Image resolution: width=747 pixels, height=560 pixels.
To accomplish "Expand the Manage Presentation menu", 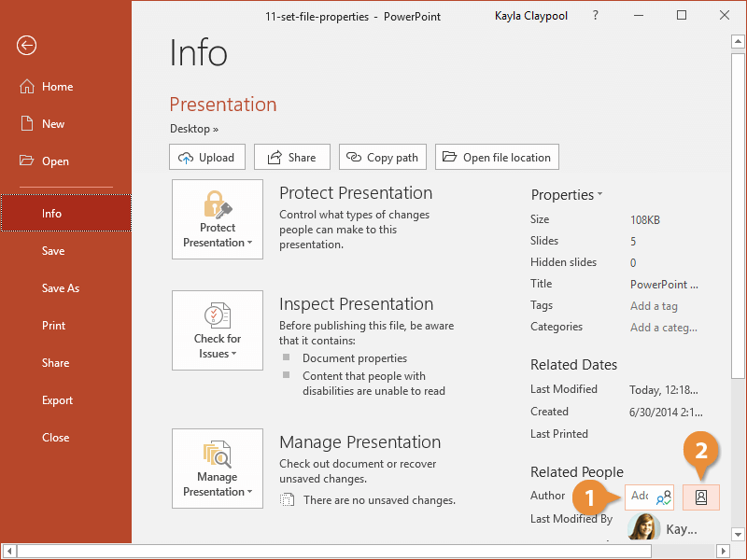I will click(x=218, y=469).
